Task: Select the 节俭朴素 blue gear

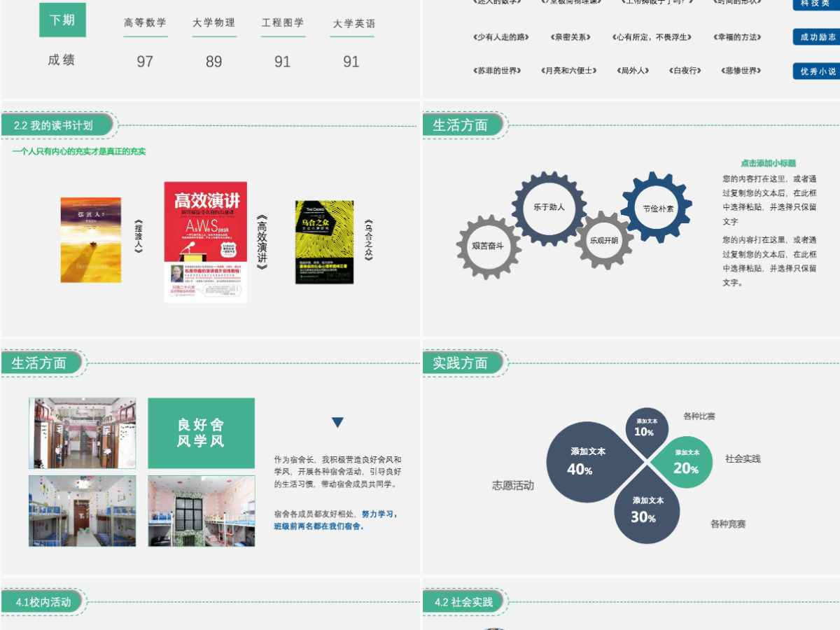Action: click(x=657, y=208)
